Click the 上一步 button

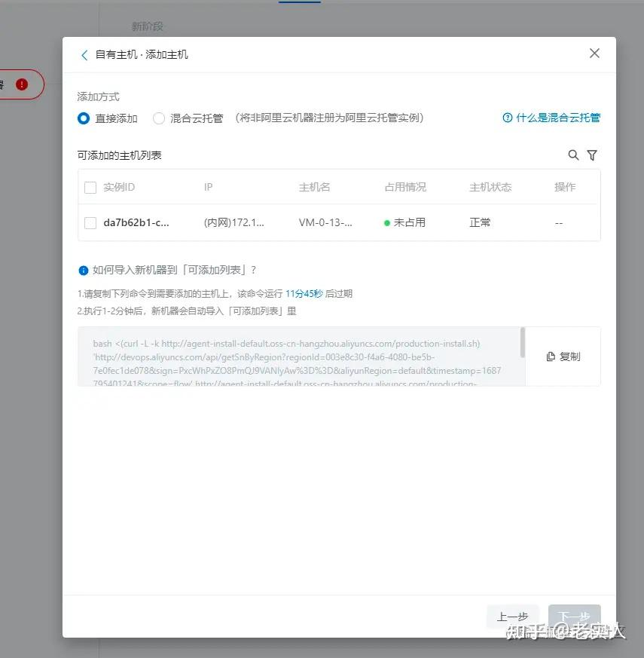[512, 616]
